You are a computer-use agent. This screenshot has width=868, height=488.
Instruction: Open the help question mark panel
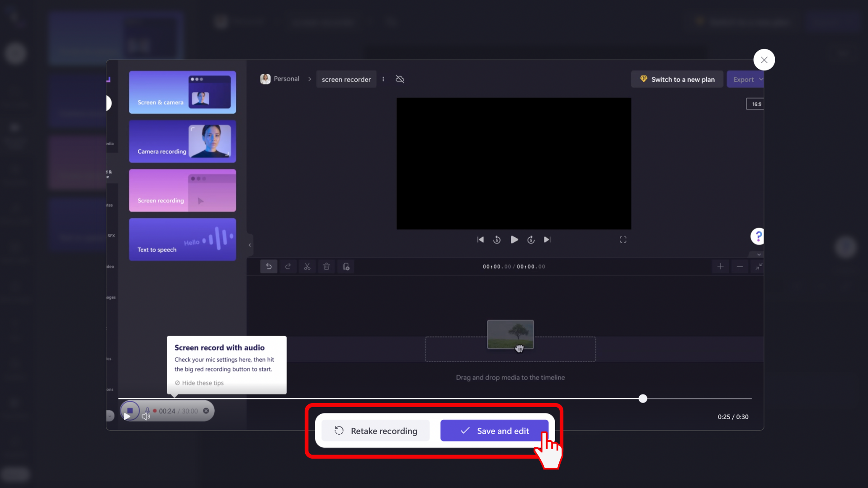(x=758, y=236)
